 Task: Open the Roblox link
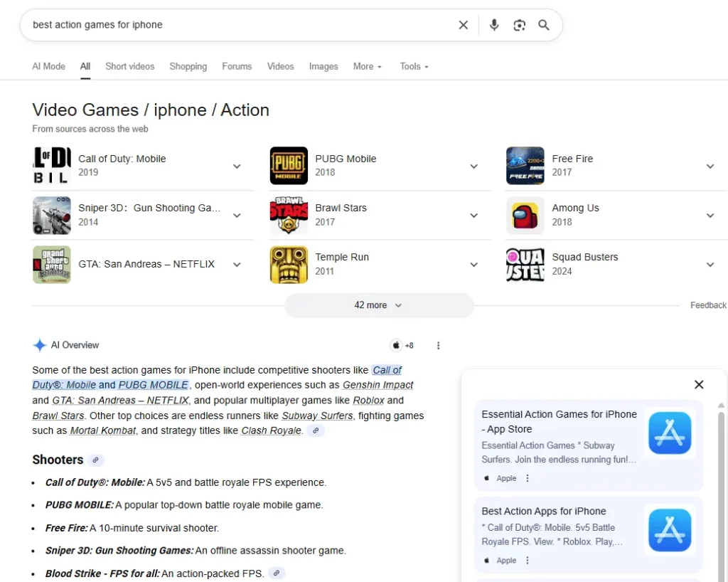(369, 401)
